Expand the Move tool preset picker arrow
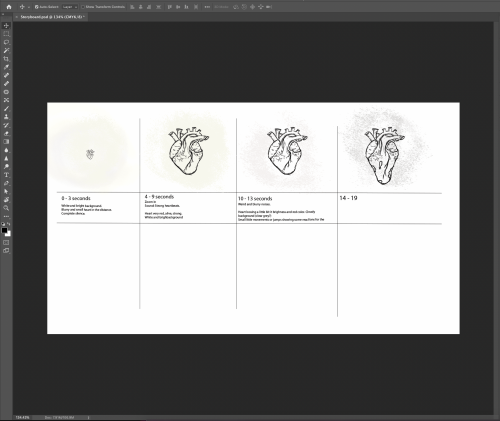 coord(29,7)
